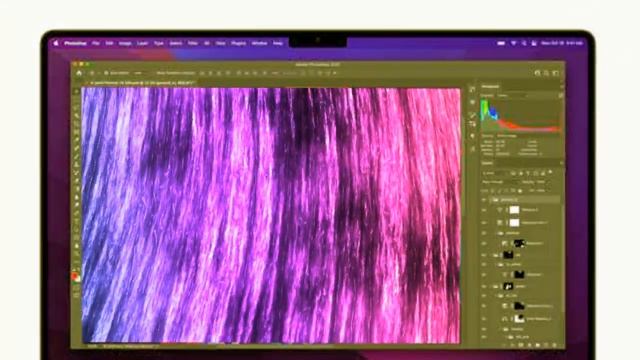The width and height of the screenshot is (640, 360).
Task: Open the Layer menu
Action: [x=142, y=43]
